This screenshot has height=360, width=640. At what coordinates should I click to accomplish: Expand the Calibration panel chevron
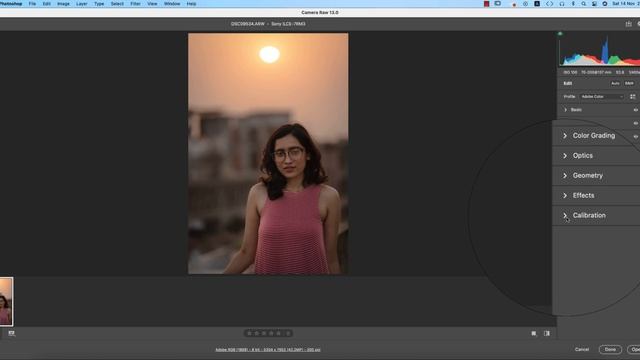tap(565, 216)
